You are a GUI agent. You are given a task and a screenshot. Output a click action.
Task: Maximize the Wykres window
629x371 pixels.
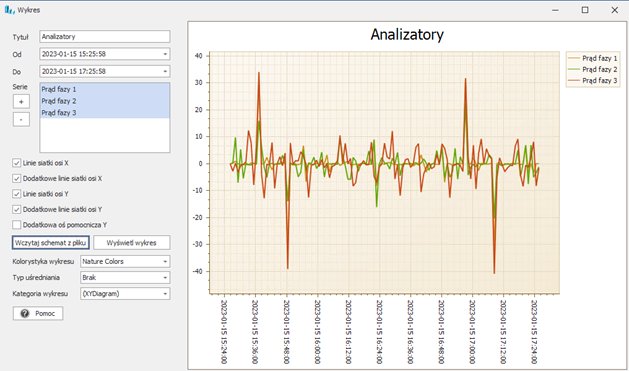[585, 10]
